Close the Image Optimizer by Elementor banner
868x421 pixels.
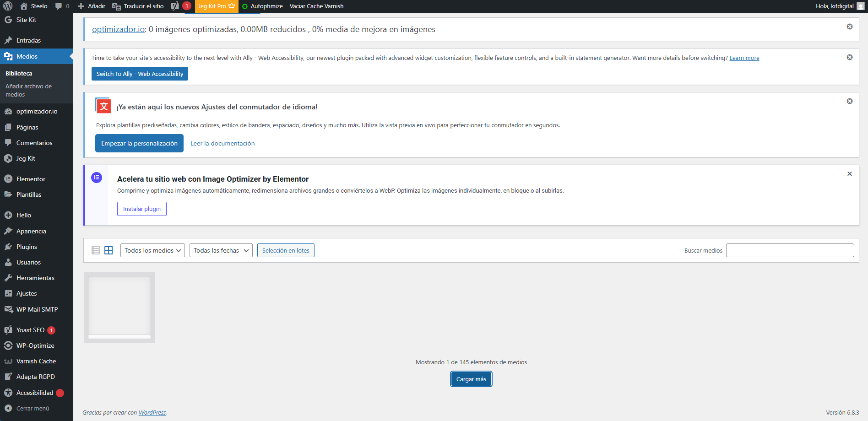point(849,174)
